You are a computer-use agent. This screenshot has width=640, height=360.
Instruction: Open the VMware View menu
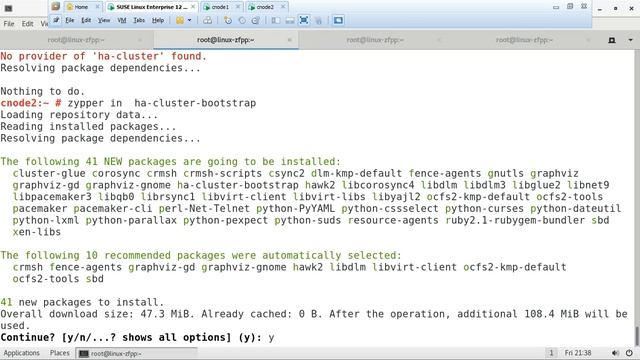tap(104, 20)
